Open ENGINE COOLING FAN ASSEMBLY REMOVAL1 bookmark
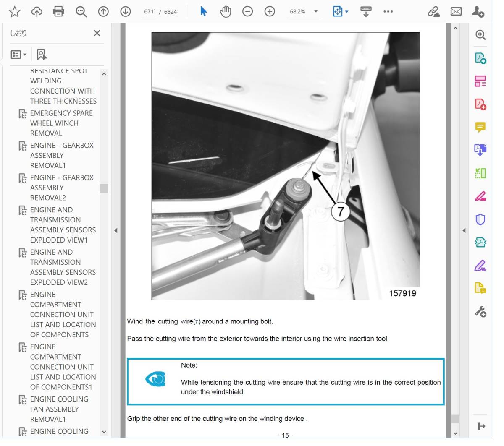This screenshot has height=446, width=504. [59, 409]
